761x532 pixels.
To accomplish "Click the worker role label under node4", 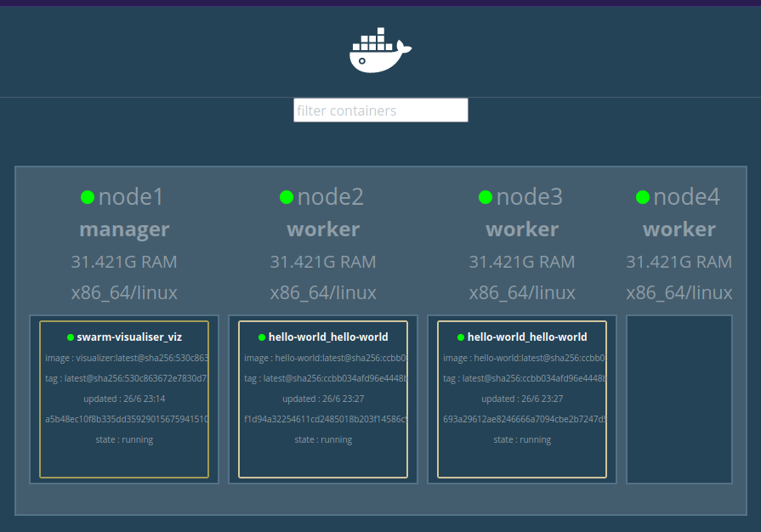I will point(679,229).
